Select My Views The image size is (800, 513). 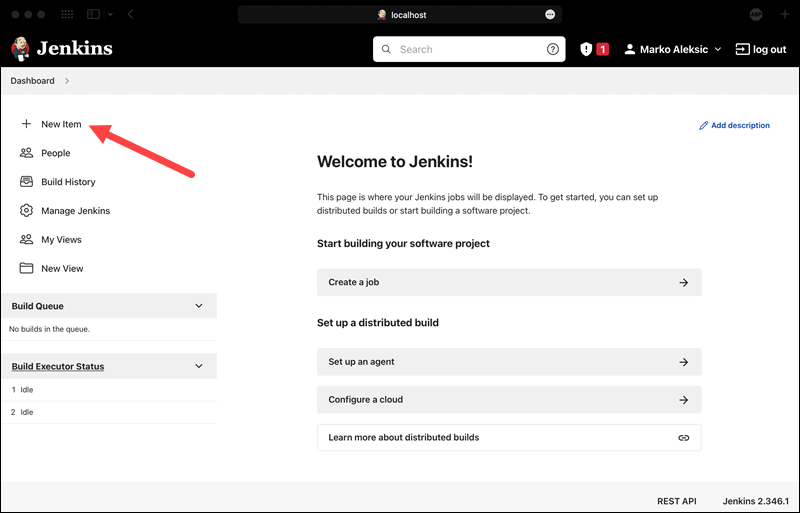click(61, 239)
